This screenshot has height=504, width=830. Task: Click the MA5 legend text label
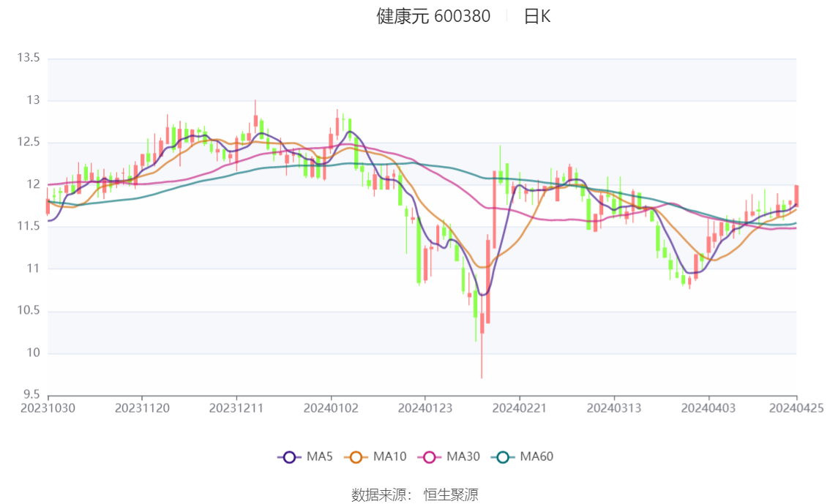[x=320, y=456]
